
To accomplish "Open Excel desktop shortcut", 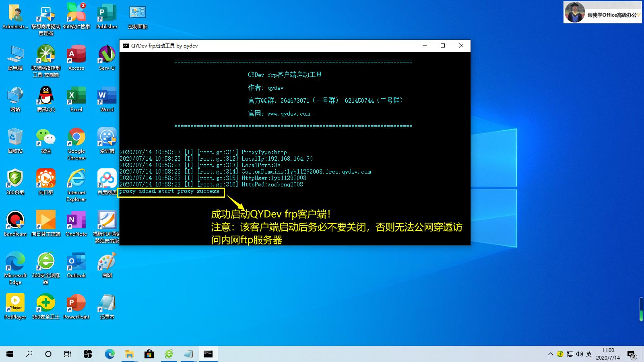I will [76, 99].
